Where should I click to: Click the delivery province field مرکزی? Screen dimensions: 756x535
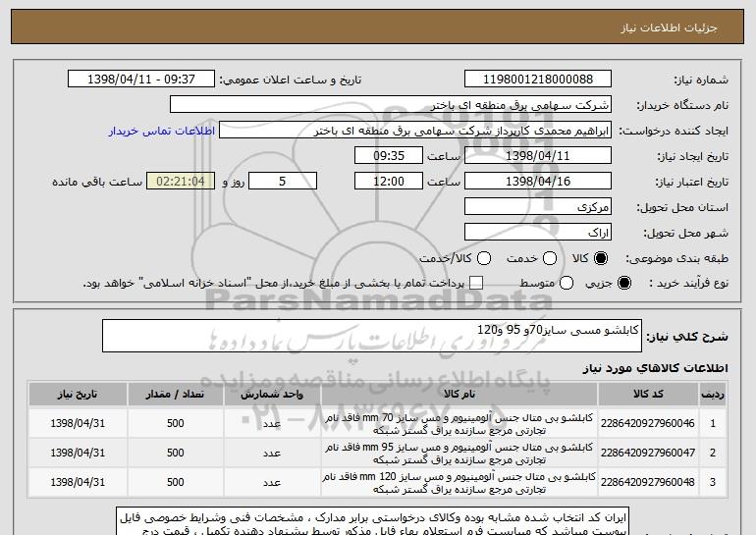538,207
